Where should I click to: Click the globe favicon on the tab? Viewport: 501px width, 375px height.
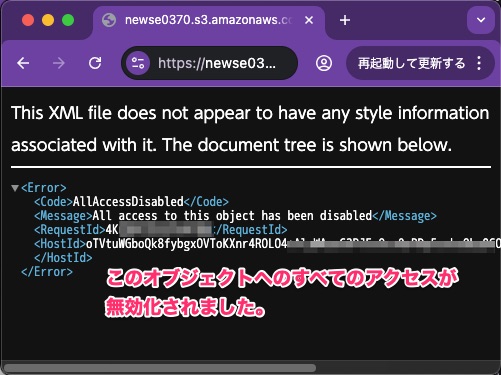[x=109, y=20]
